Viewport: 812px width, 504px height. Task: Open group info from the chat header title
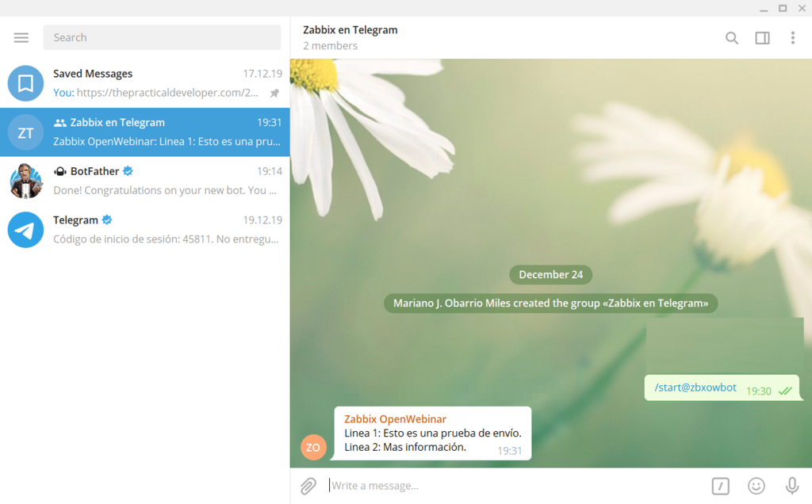tap(350, 30)
